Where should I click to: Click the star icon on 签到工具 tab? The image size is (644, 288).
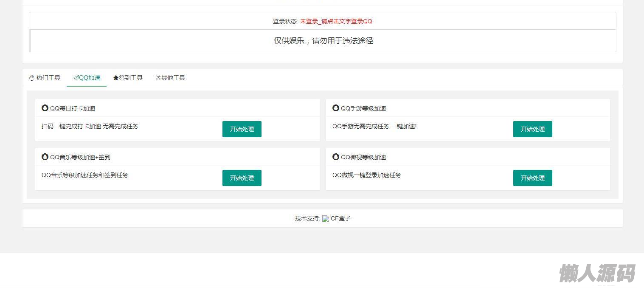coord(115,78)
